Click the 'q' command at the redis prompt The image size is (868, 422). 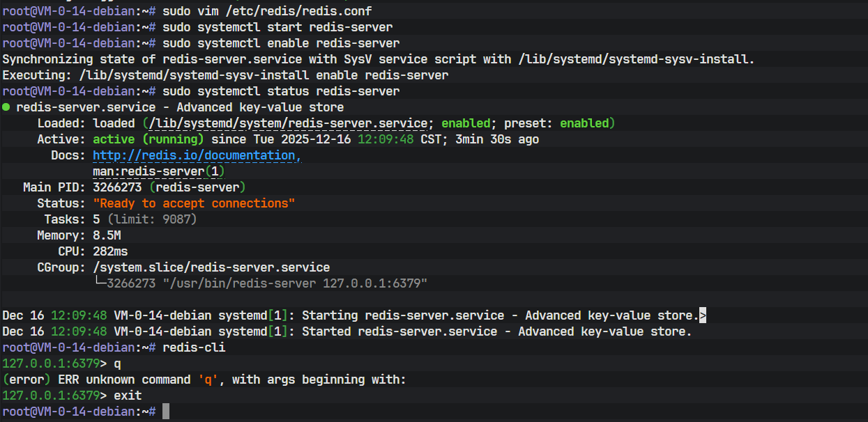click(117, 364)
